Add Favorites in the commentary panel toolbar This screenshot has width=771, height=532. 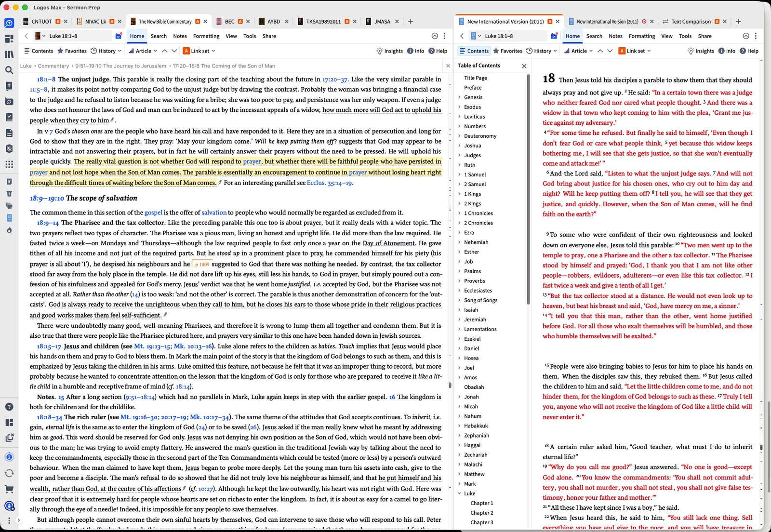72,51
